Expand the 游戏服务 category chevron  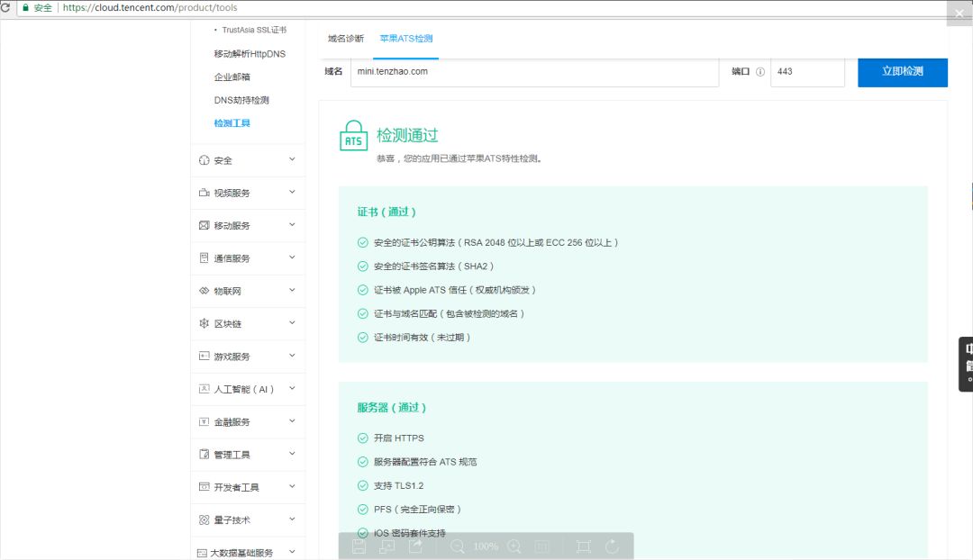[292, 356]
